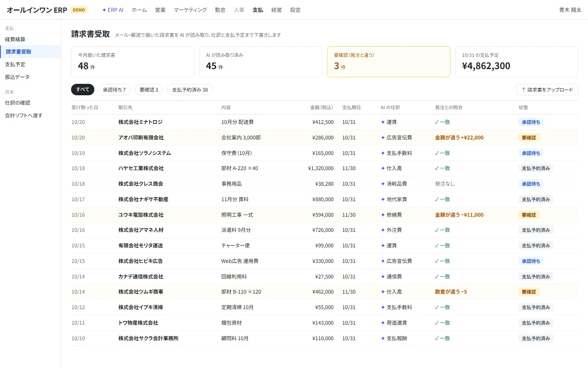The height and width of the screenshot is (368, 588).
Task: Open 会計ソフトへ渡す sidebar link
Action: click(x=24, y=115)
